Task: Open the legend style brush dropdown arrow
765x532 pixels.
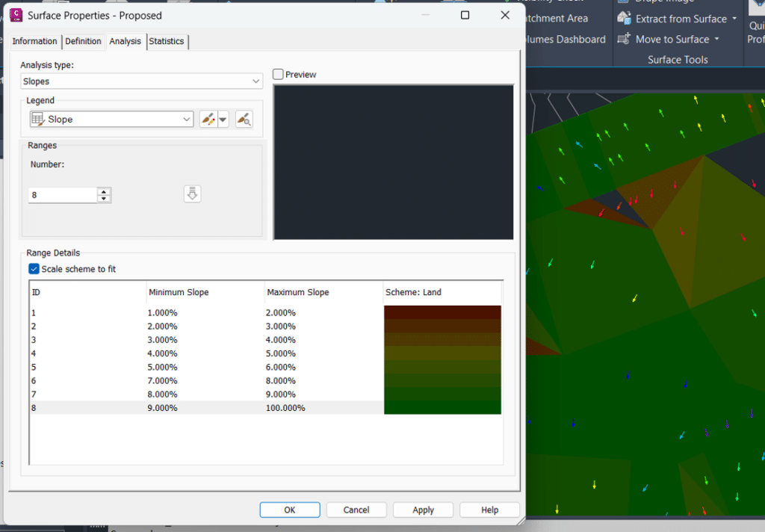Action: point(223,119)
